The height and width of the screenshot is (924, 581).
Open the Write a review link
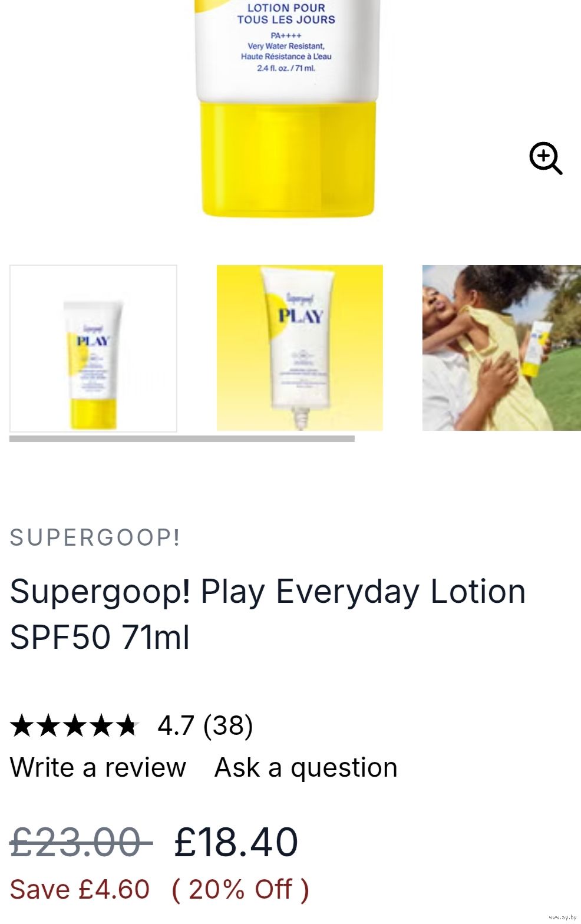coord(98,767)
